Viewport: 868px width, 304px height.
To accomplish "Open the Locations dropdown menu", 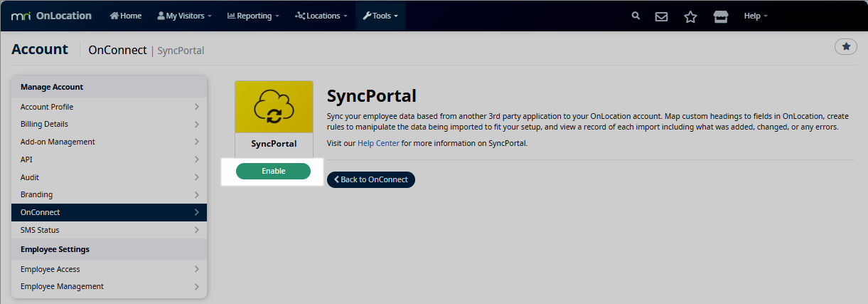I will coord(321,16).
